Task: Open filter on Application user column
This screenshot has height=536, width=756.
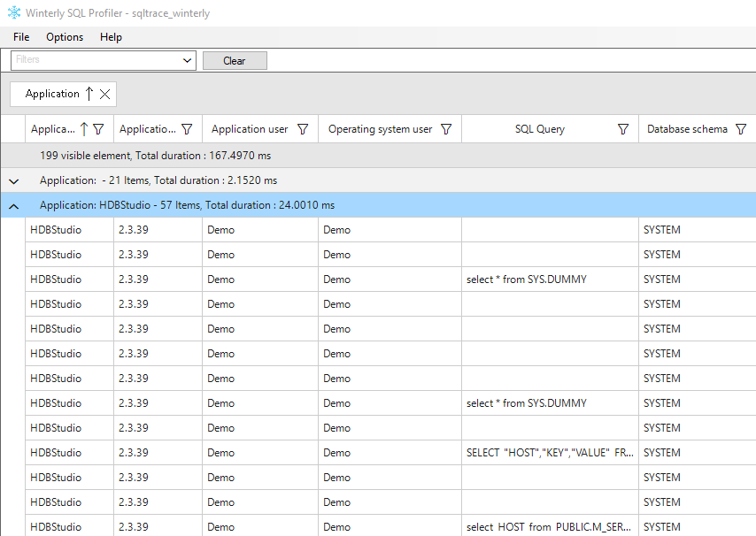Action: pyautogui.click(x=303, y=129)
